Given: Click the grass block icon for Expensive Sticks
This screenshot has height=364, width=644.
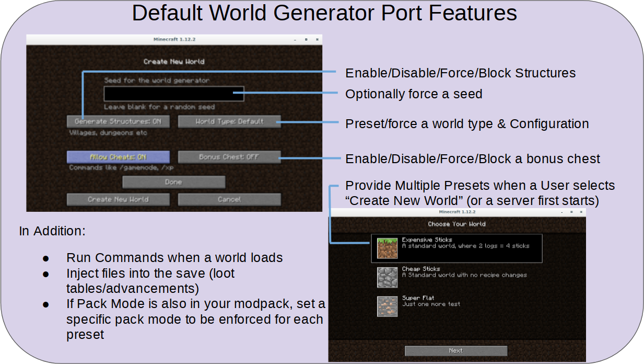Looking at the screenshot, I should [387, 248].
